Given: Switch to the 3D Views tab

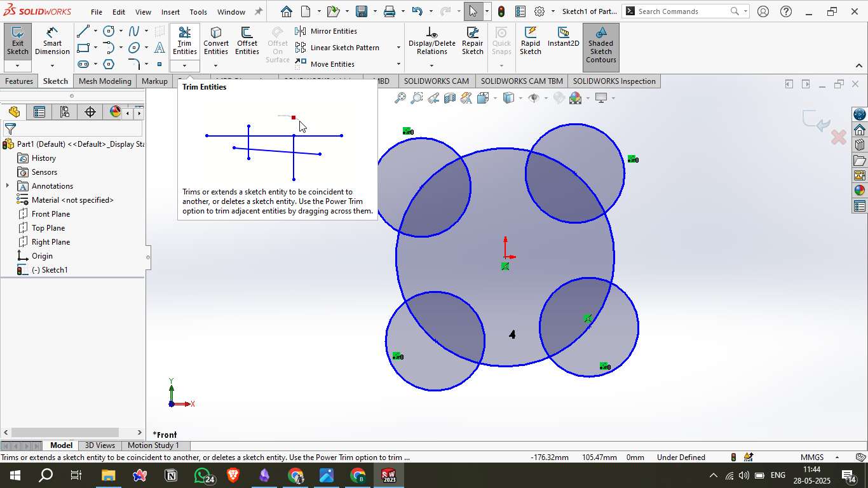Looking at the screenshot, I should 100,445.
